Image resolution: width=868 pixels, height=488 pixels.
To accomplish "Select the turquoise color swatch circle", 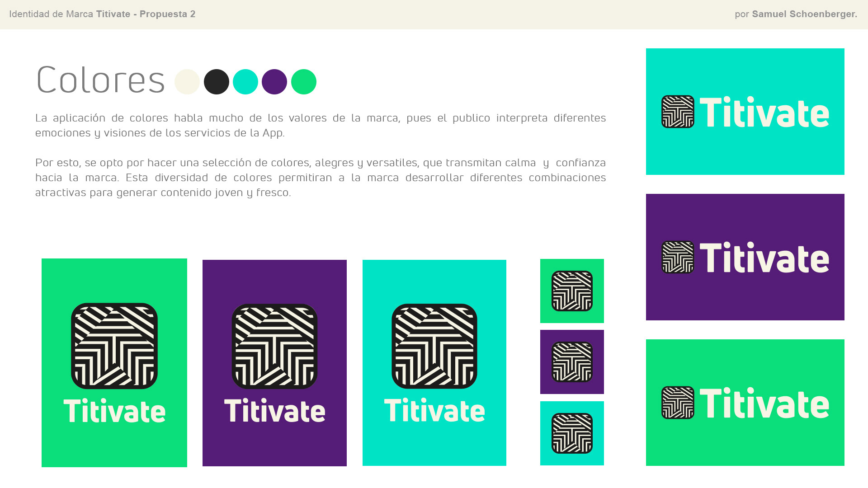I will click(245, 82).
